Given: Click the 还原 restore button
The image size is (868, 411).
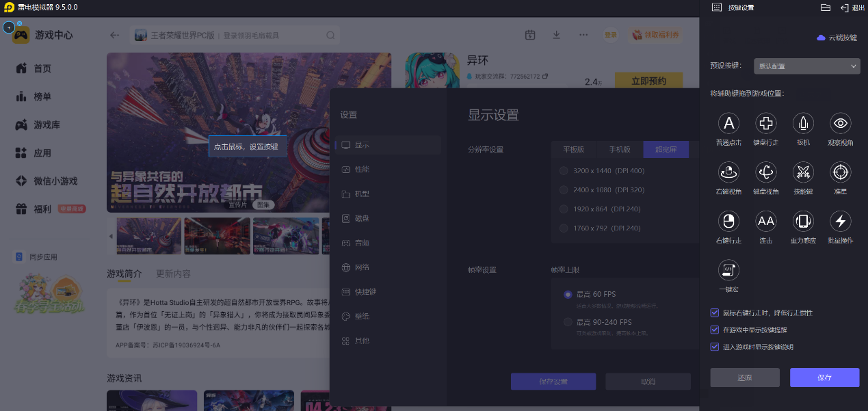Looking at the screenshot, I should click(745, 377).
